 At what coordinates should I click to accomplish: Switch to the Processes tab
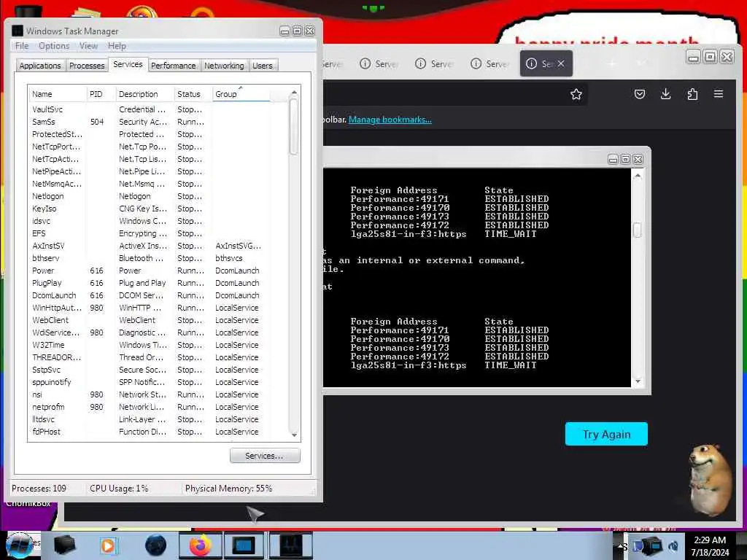coord(87,65)
